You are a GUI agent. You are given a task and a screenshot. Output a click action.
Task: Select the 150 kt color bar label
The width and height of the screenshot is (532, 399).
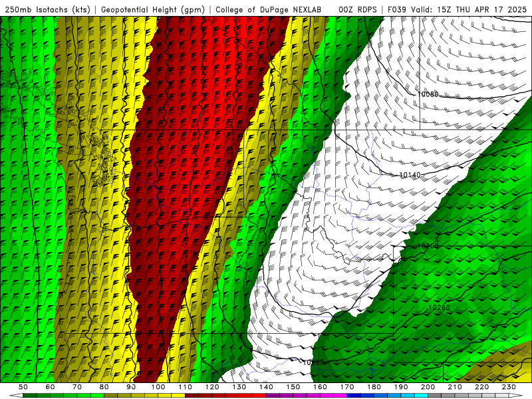point(293,387)
